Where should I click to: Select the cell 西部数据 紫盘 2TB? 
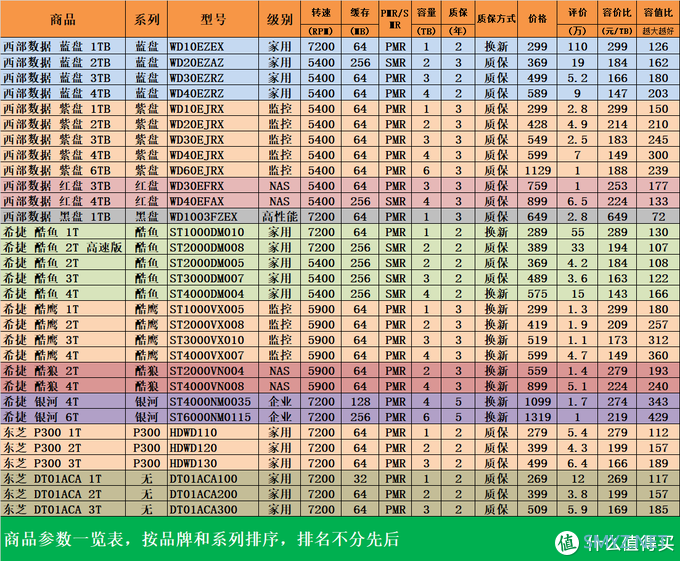point(63,124)
